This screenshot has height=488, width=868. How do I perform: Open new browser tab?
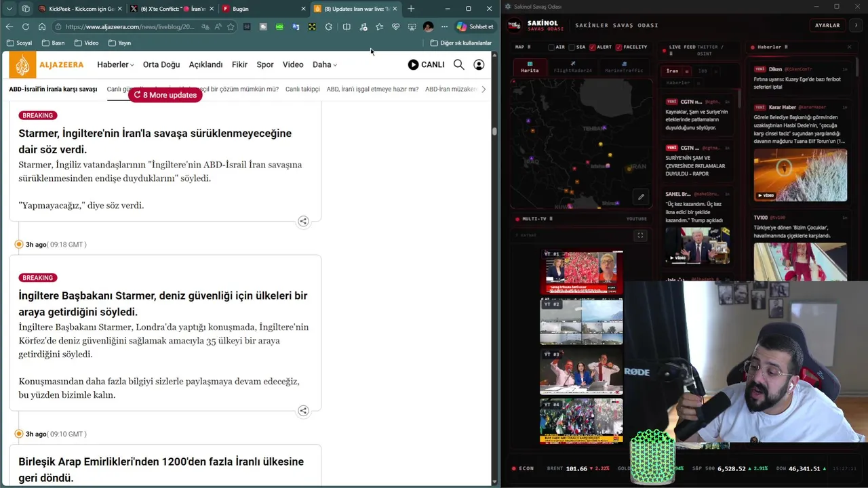(x=411, y=9)
